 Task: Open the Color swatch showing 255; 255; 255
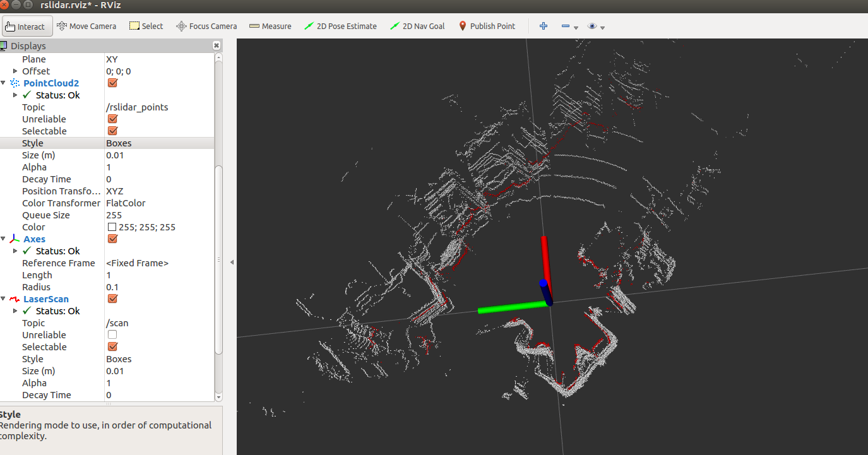pyautogui.click(x=112, y=227)
